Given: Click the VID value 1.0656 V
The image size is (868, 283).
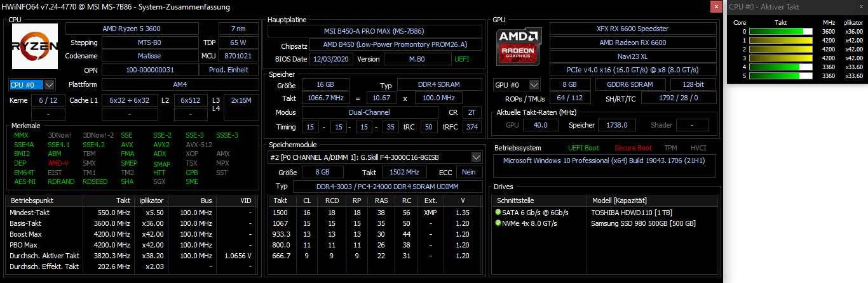Looking at the screenshot, I should 238,256.
